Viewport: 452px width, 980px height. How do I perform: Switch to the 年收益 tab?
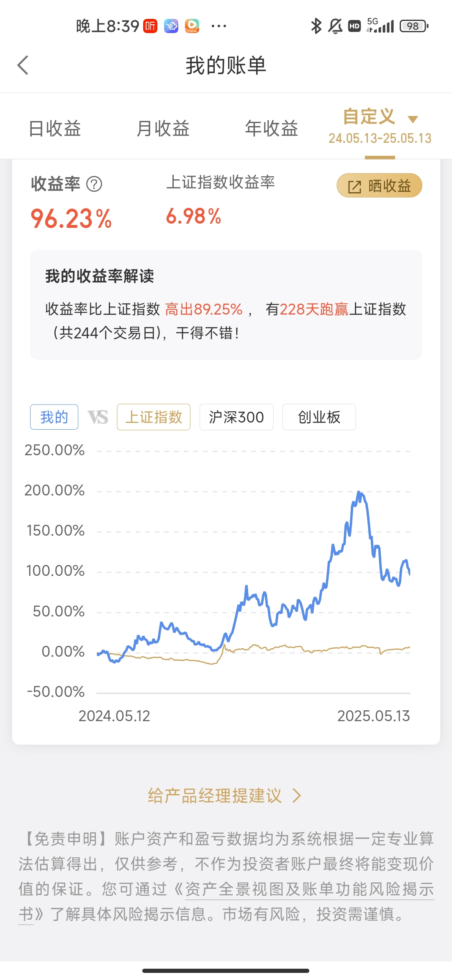click(271, 128)
